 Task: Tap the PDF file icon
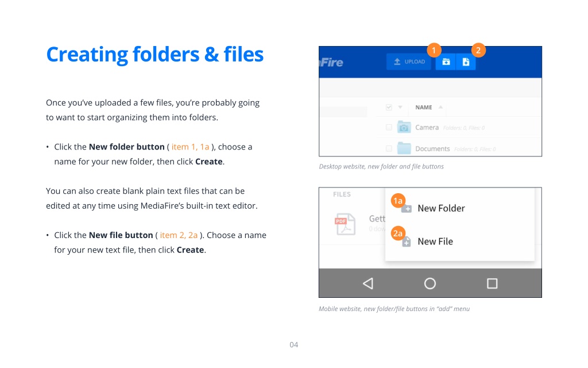point(345,224)
